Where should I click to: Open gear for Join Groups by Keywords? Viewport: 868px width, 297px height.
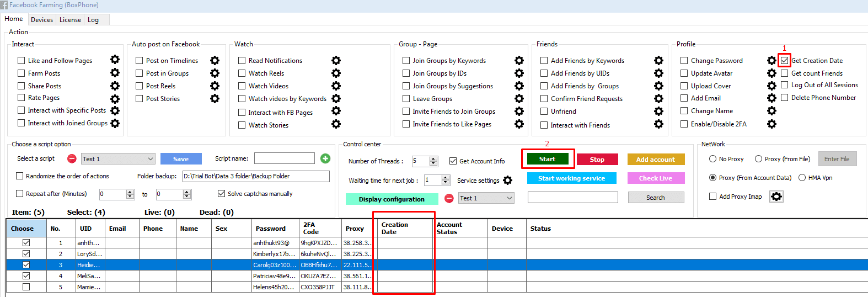(x=519, y=60)
